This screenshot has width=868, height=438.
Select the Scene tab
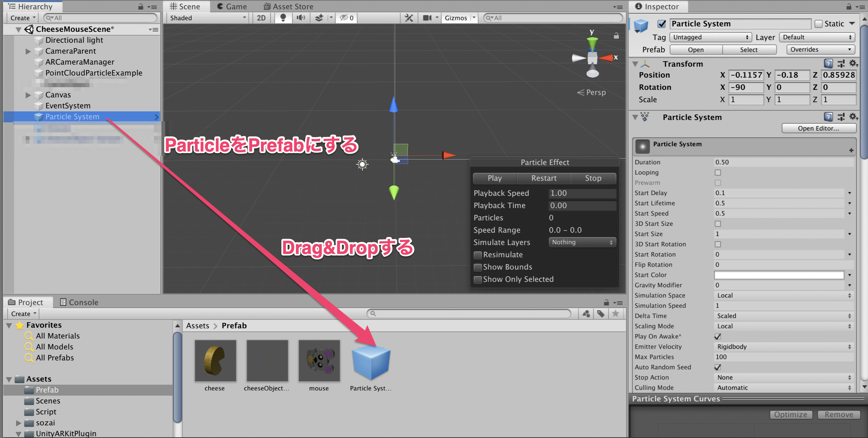tap(185, 6)
